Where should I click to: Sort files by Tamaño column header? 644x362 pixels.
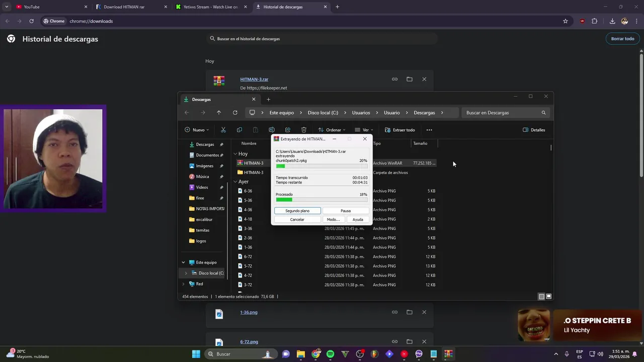point(420,143)
